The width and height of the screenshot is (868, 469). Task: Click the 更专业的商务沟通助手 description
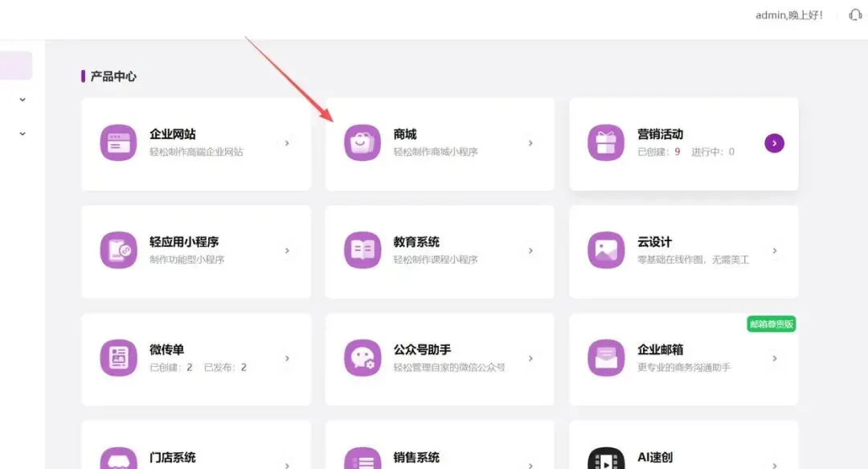[x=684, y=367]
